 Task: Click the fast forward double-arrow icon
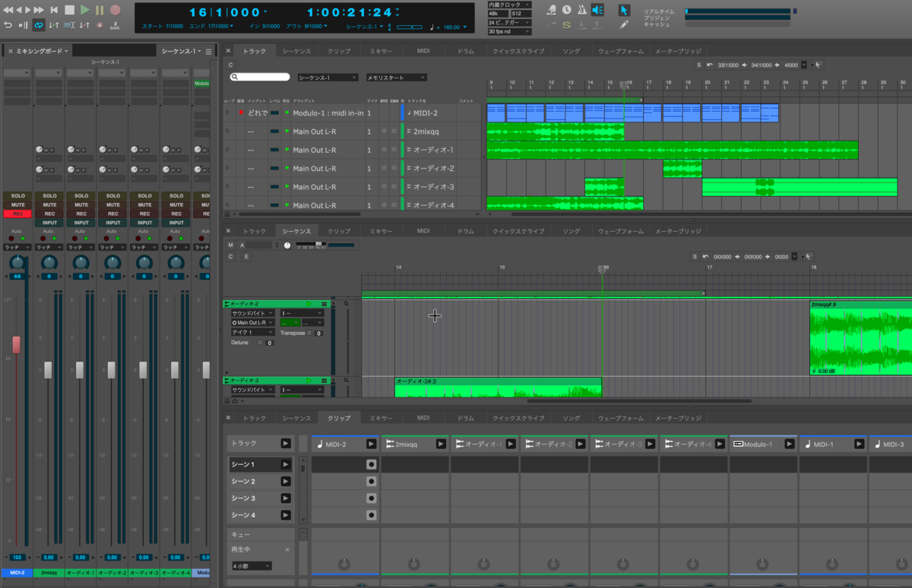38,10
